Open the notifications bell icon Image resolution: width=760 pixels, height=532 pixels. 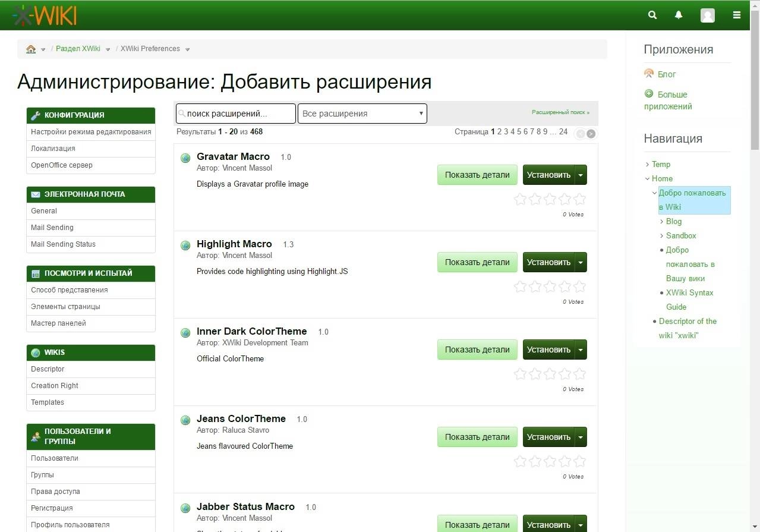coord(679,15)
